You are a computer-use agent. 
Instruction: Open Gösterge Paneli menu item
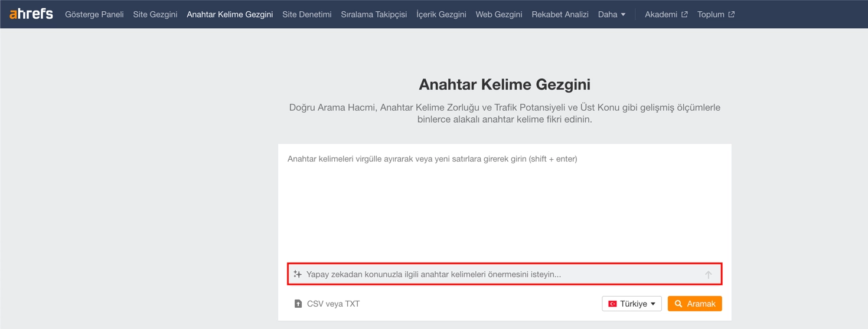point(94,14)
